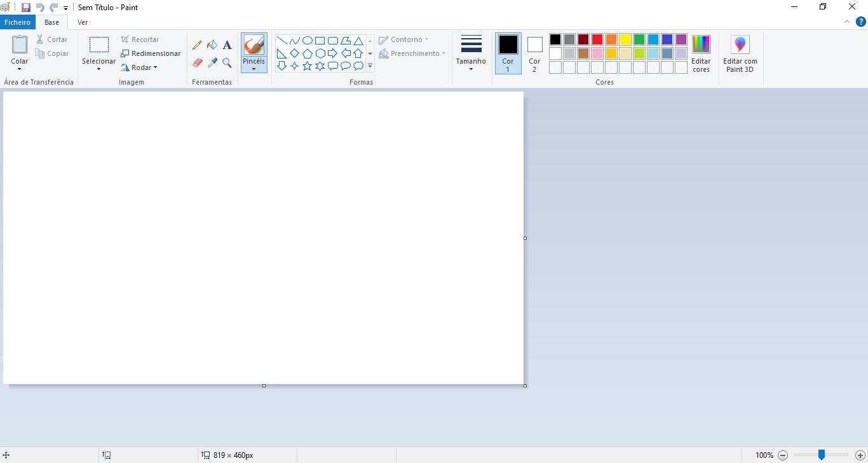Make Cor 2 the active color
This screenshot has height=463, width=868.
tap(534, 53)
